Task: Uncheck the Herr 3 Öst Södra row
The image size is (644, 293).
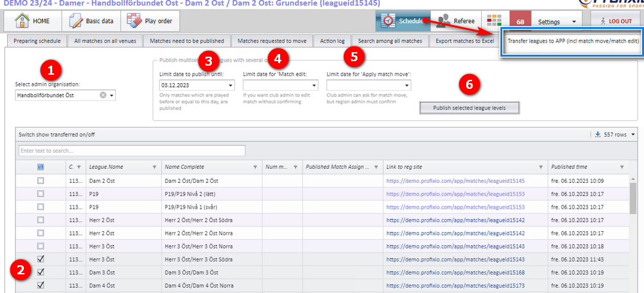Action: pyautogui.click(x=41, y=259)
